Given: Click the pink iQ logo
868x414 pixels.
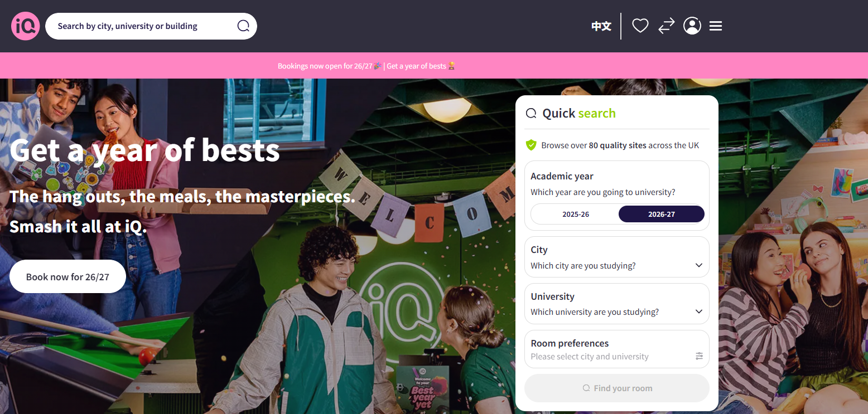Looking at the screenshot, I should (25, 26).
